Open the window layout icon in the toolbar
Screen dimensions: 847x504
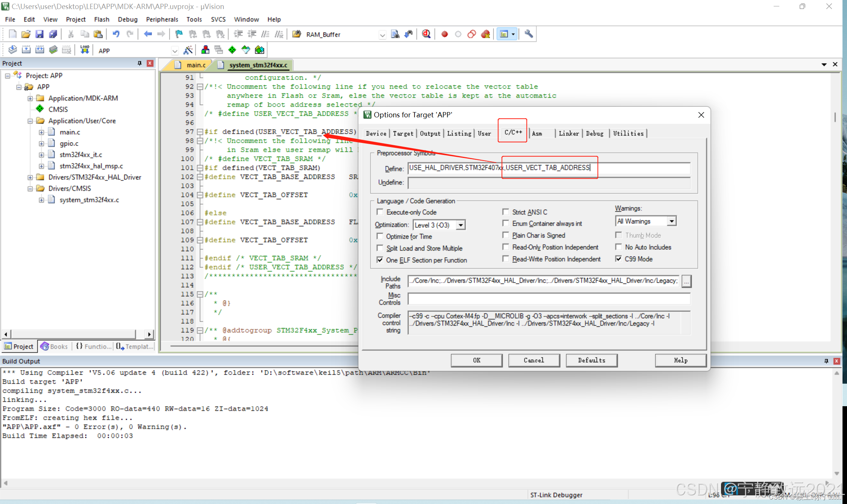pos(504,34)
